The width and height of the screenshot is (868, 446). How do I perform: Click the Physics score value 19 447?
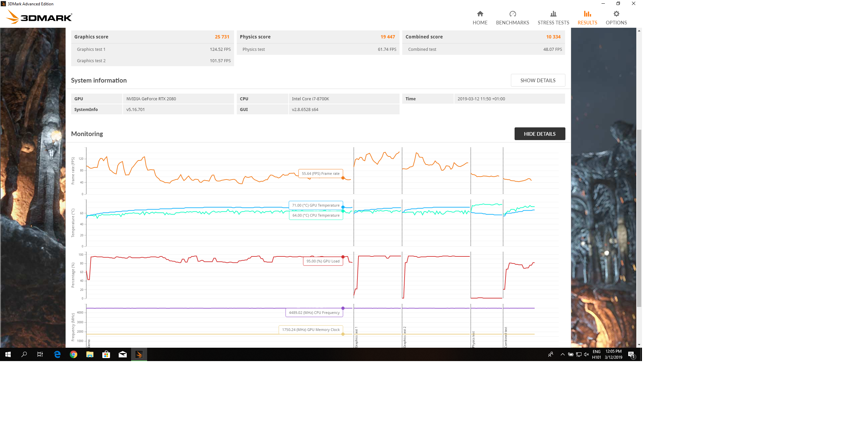[388, 37]
